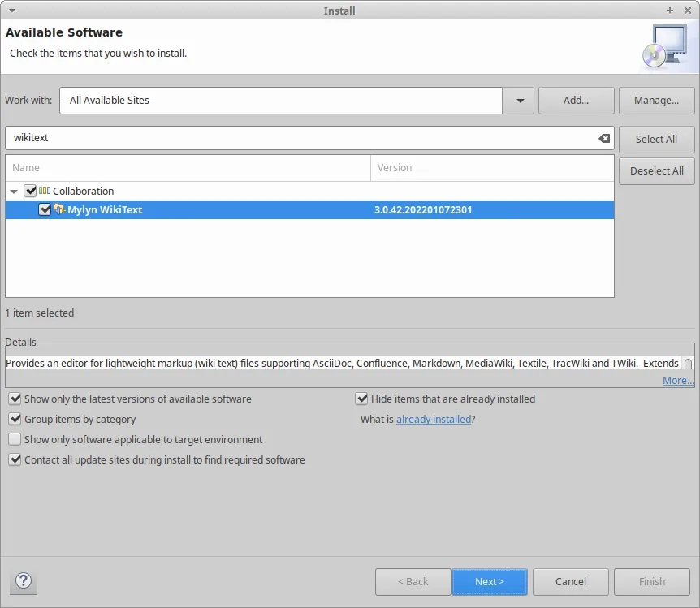700x608 pixels.
Task: Click the Add... site button
Action: tap(576, 101)
